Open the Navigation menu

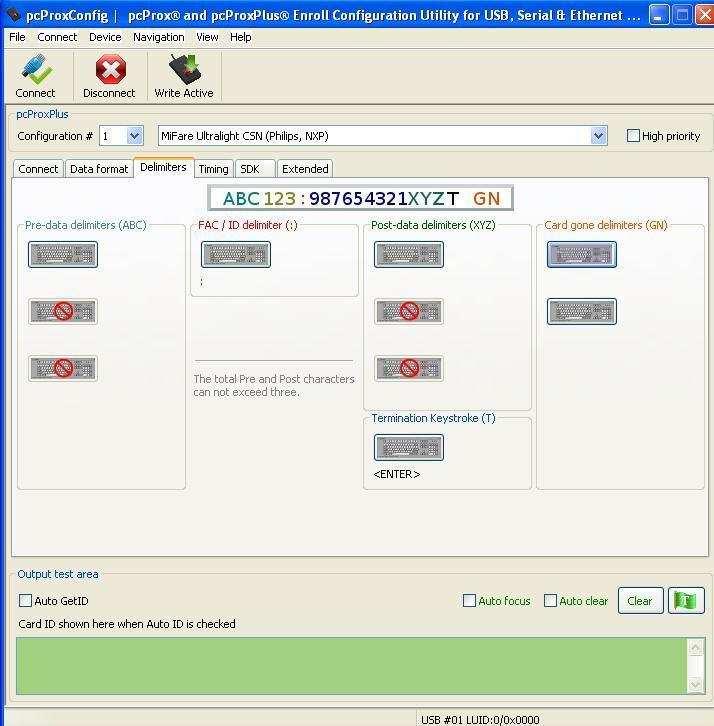click(159, 37)
